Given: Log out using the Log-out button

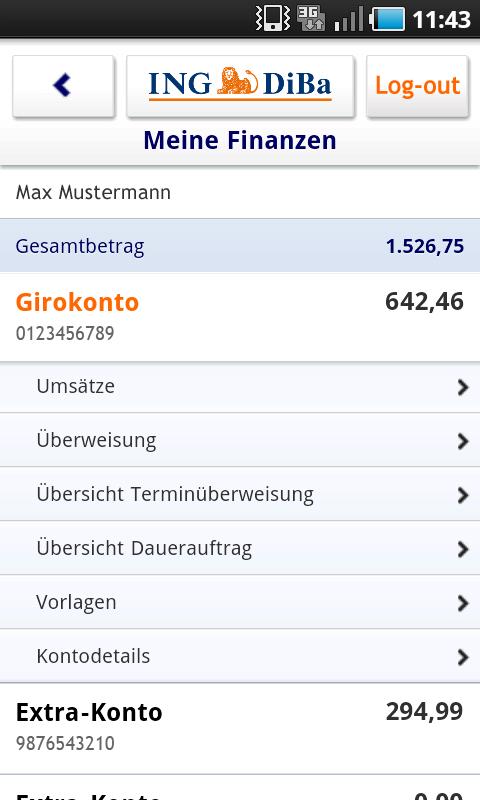Looking at the screenshot, I should pos(417,86).
